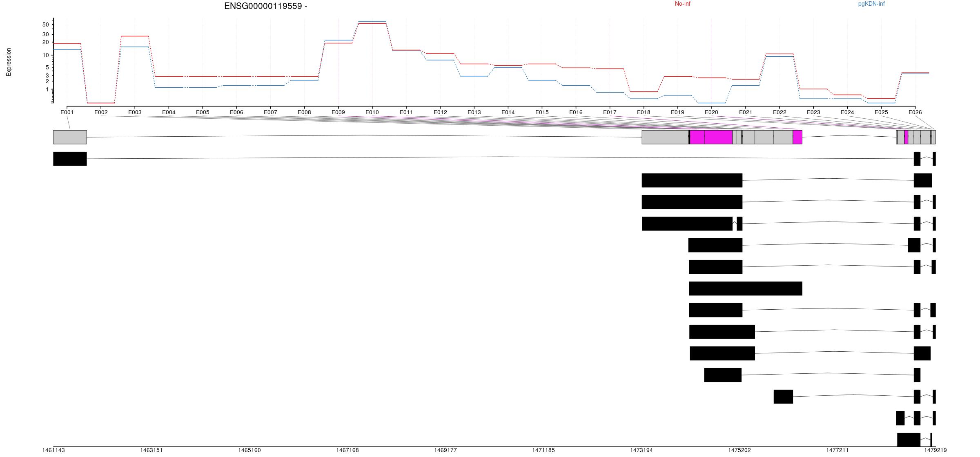Image resolution: width=980 pixels, height=457 pixels.
Task: Click exon label E019
Action: [677, 112]
